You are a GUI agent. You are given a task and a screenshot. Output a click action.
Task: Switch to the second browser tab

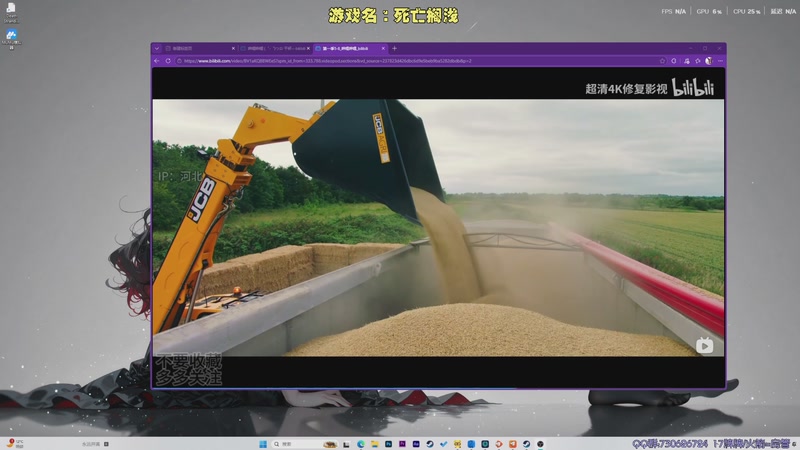click(276, 48)
